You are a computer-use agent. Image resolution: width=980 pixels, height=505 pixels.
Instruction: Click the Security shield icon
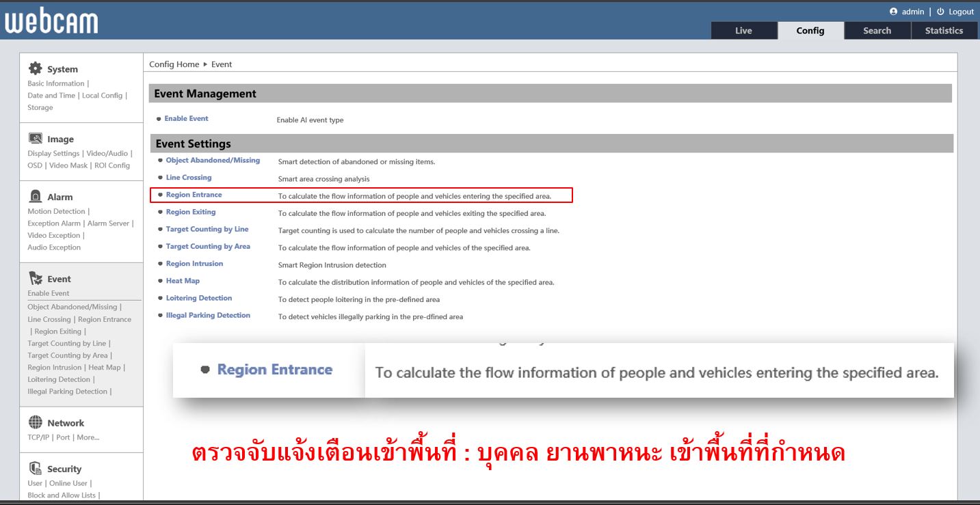tap(35, 469)
